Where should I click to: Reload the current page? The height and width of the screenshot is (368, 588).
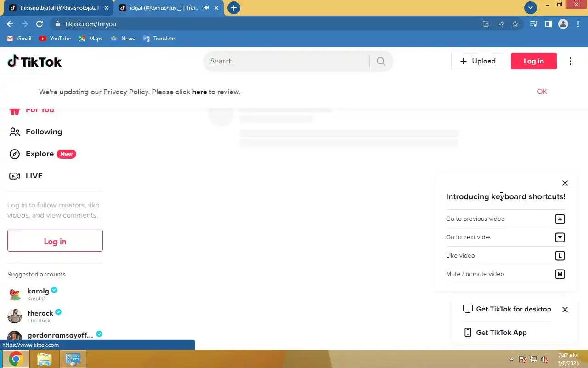pos(40,24)
